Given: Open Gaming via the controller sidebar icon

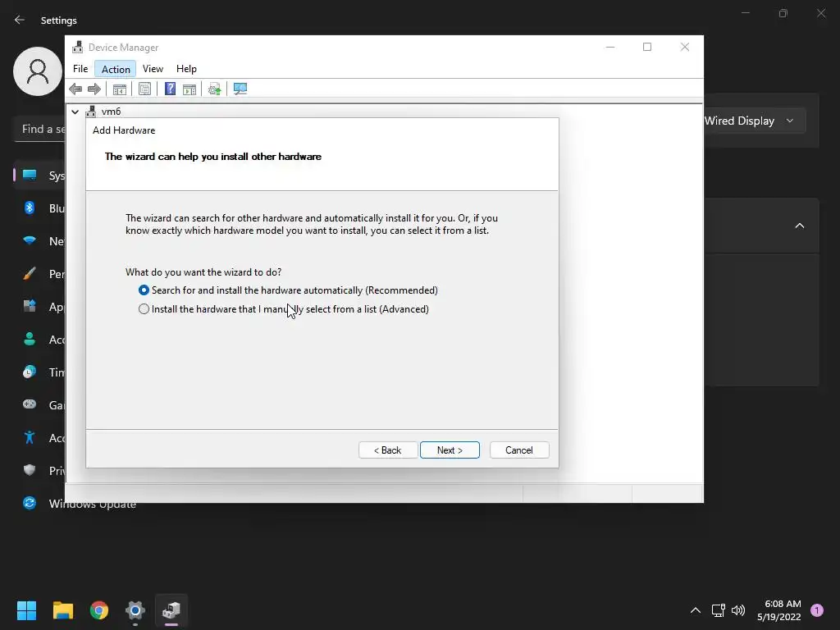Looking at the screenshot, I should (x=30, y=404).
